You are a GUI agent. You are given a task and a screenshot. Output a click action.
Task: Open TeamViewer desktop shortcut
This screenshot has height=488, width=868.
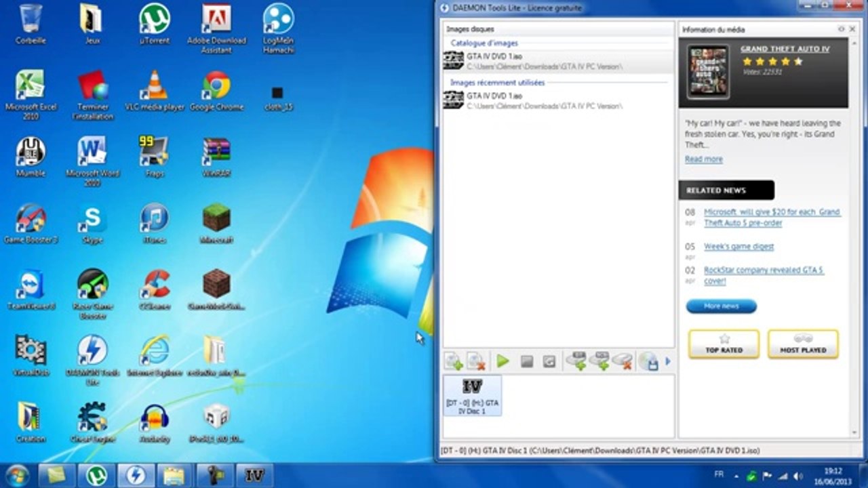coord(31,289)
